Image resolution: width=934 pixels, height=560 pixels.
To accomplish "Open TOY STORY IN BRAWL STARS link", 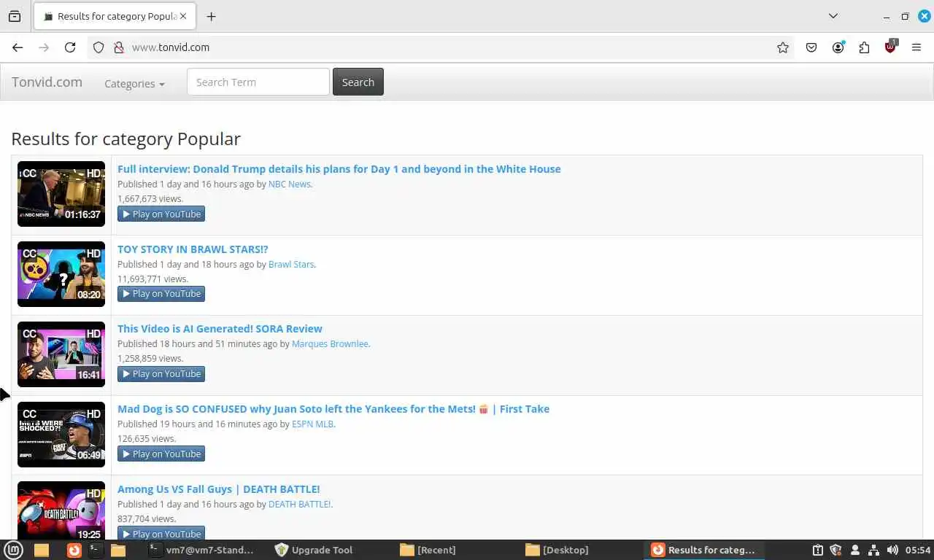I will (193, 249).
